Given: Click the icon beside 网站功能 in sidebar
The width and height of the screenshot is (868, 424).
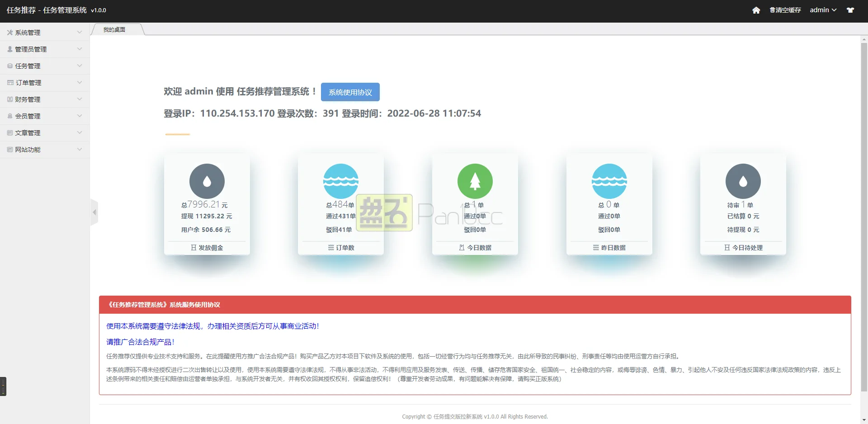Looking at the screenshot, I should click(9, 149).
